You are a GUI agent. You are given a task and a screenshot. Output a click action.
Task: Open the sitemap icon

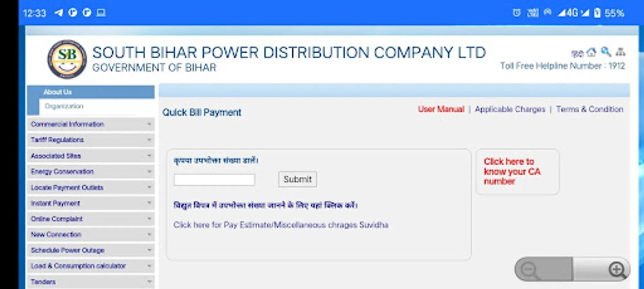pos(621,52)
